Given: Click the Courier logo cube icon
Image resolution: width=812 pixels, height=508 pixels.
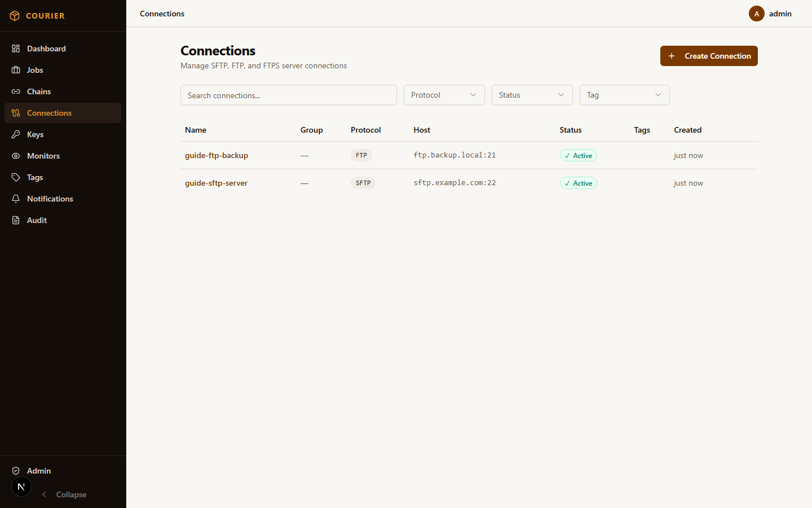Looking at the screenshot, I should (x=15, y=15).
